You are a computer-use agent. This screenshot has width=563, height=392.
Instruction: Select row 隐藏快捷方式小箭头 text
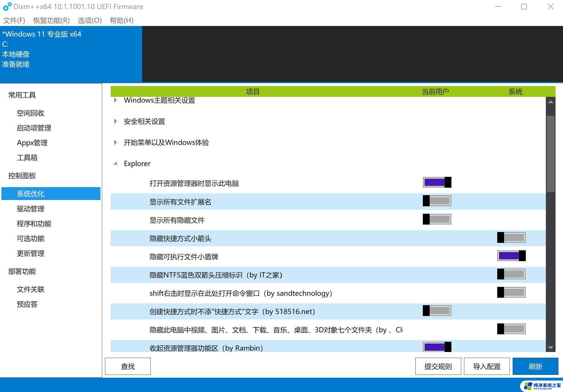coord(181,239)
